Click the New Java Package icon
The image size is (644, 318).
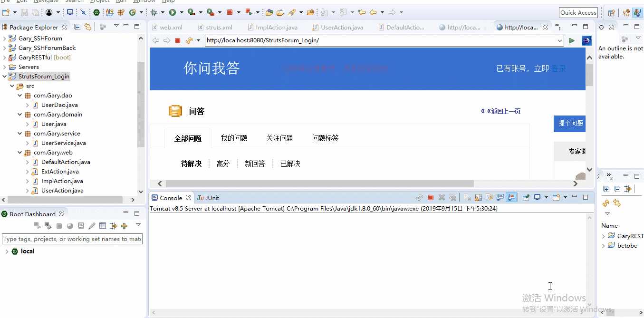tap(121, 12)
